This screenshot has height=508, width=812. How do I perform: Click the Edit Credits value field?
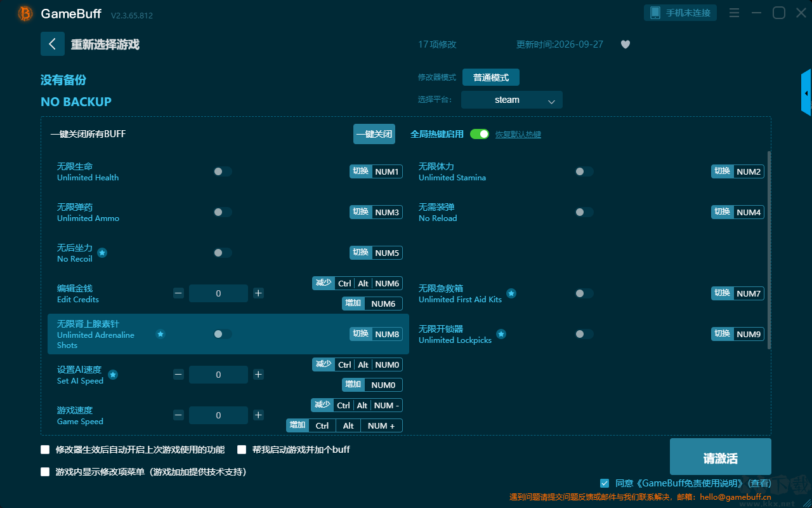(218, 293)
